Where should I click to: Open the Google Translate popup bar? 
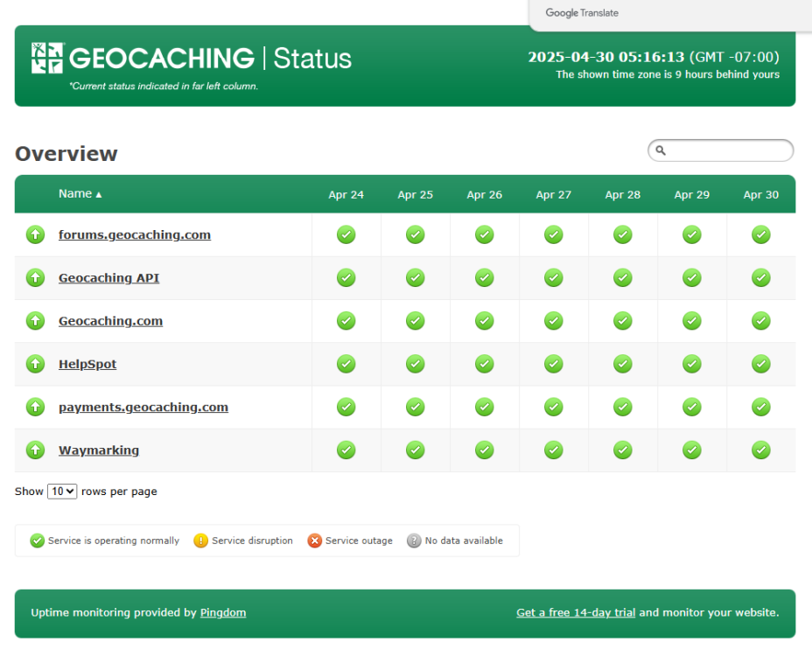(582, 13)
